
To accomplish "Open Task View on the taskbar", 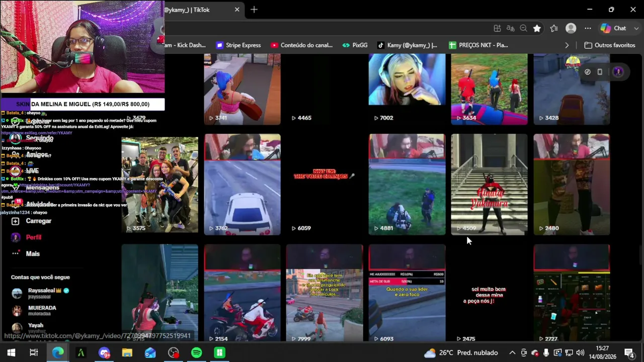I will point(34,353).
